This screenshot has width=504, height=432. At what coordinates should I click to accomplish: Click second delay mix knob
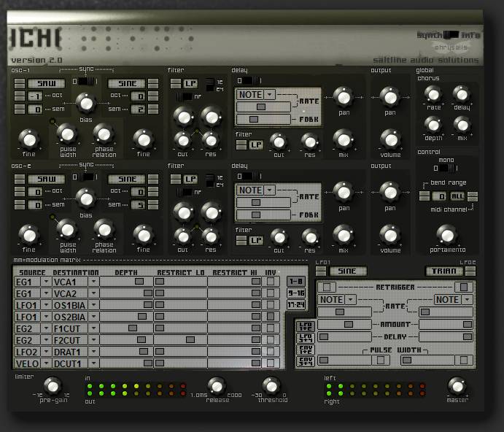click(344, 235)
